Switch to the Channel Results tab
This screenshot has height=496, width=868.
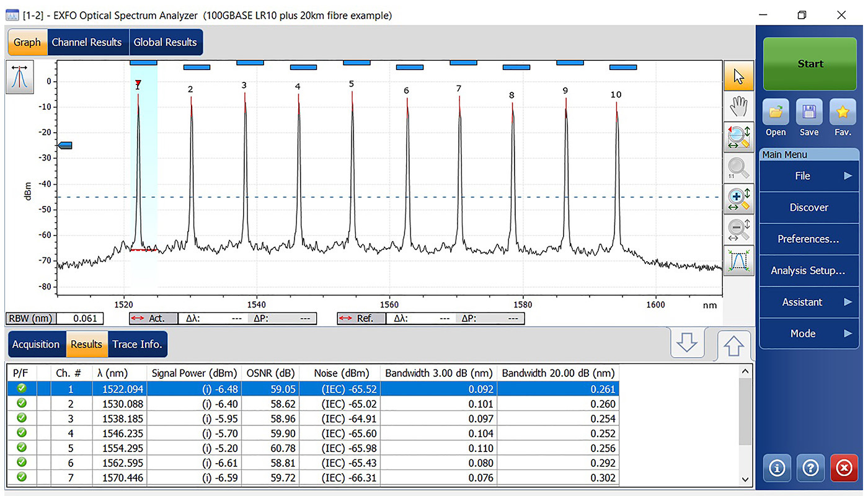click(87, 42)
